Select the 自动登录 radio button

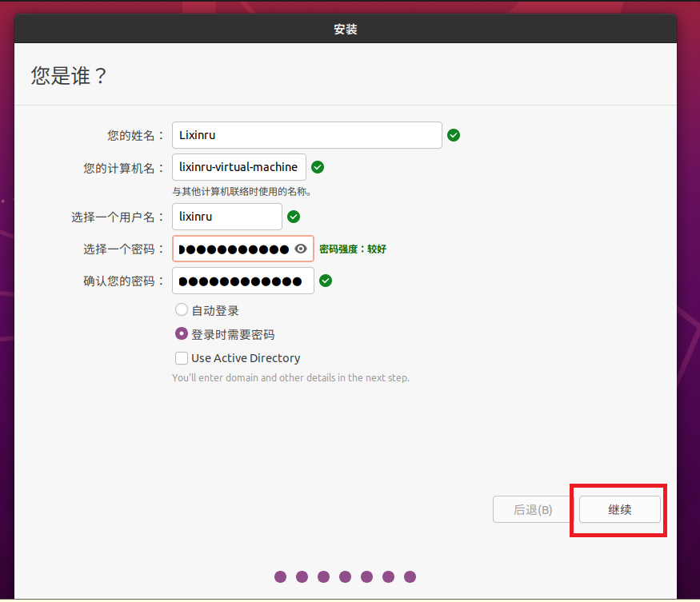(182, 310)
